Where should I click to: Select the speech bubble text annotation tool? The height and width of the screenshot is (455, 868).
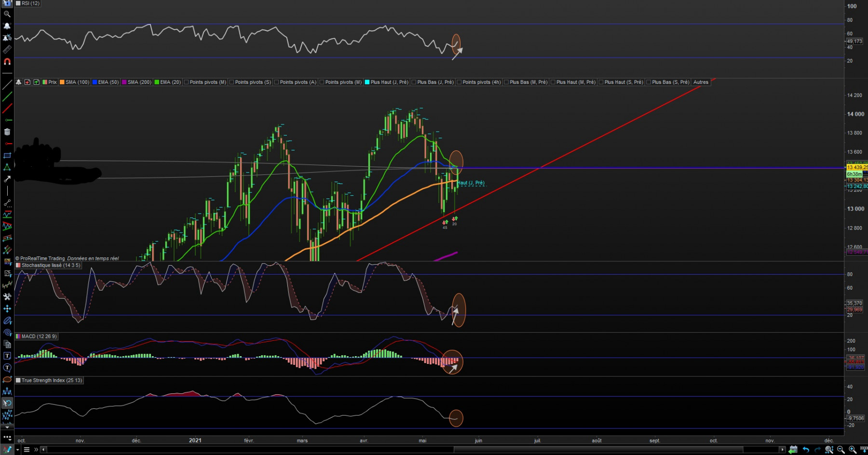(x=7, y=368)
